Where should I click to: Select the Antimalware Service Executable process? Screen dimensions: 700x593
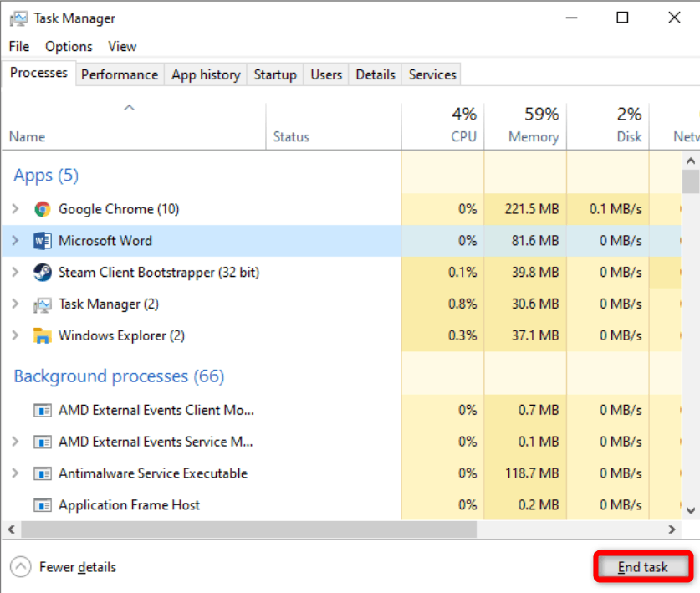pyautogui.click(x=341, y=473)
